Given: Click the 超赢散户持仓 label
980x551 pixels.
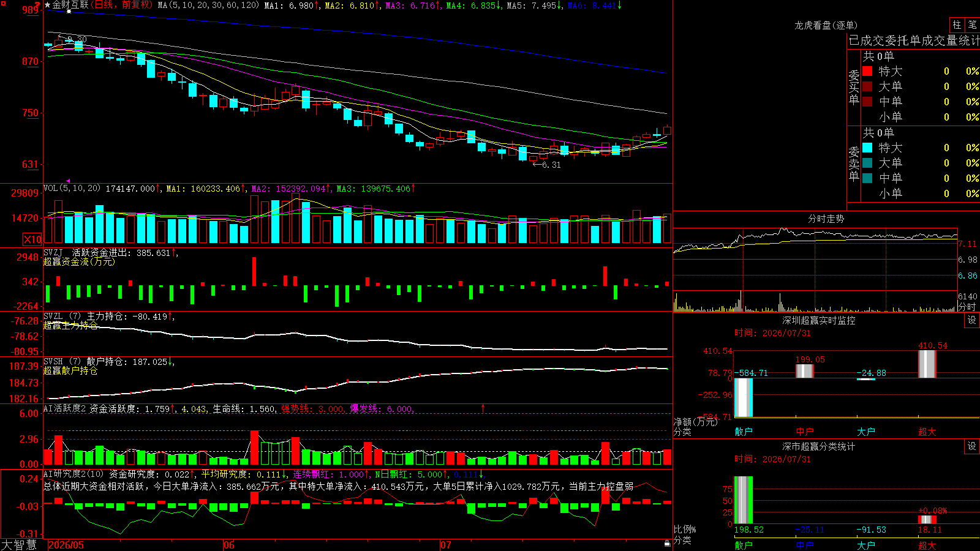Looking at the screenshot, I should [x=70, y=370].
